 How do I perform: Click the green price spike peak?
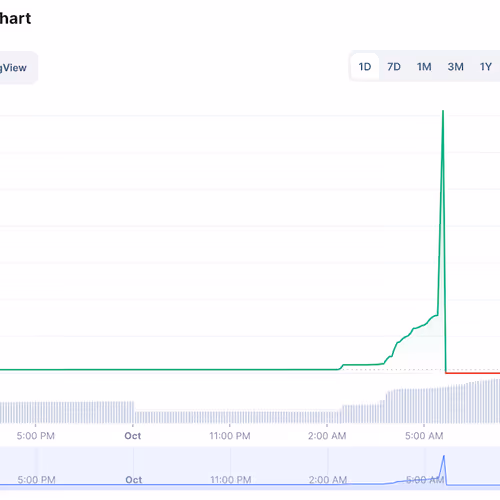pyautogui.click(x=443, y=111)
